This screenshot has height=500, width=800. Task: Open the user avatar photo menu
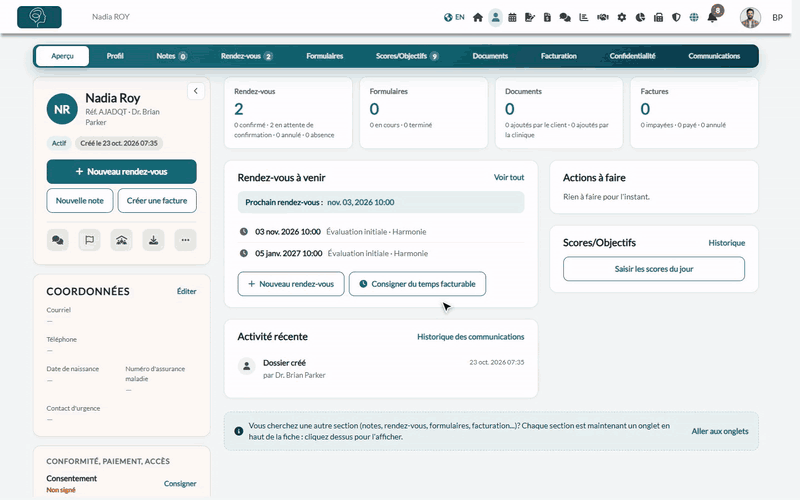[750, 18]
